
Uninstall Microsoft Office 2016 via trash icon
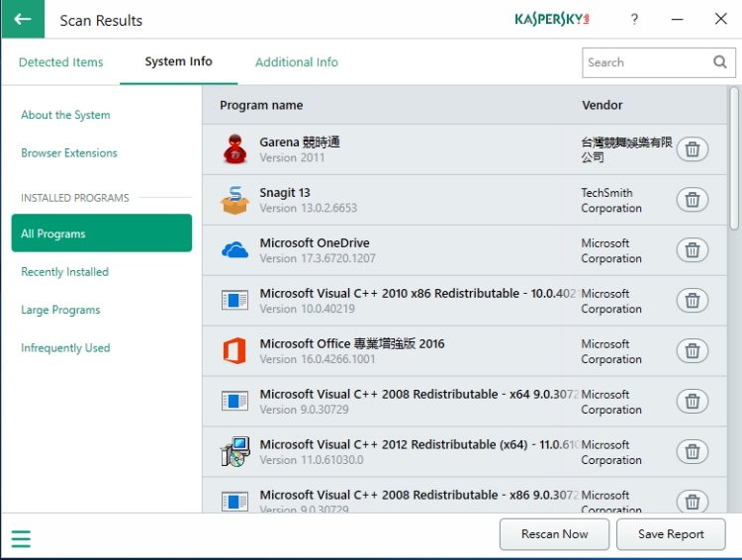pos(693,351)
